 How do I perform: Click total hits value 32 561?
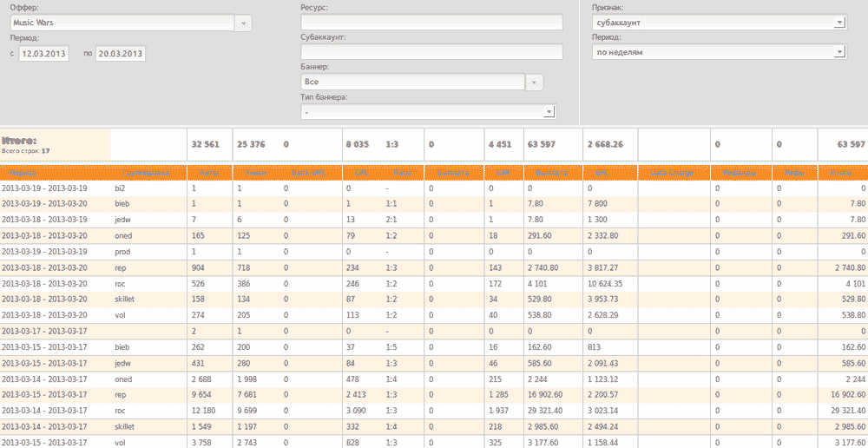[x=206, y=144]
